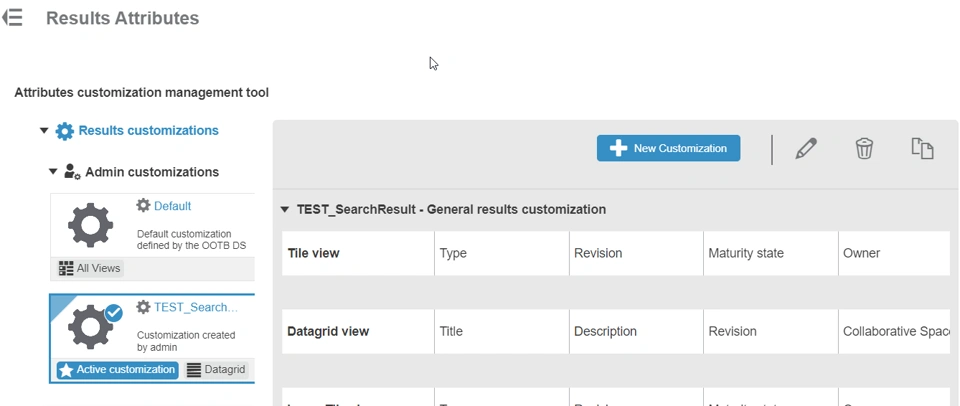Click the Default customization large gear thumbnail
The image size is (960, 406).
click(90, 225)
